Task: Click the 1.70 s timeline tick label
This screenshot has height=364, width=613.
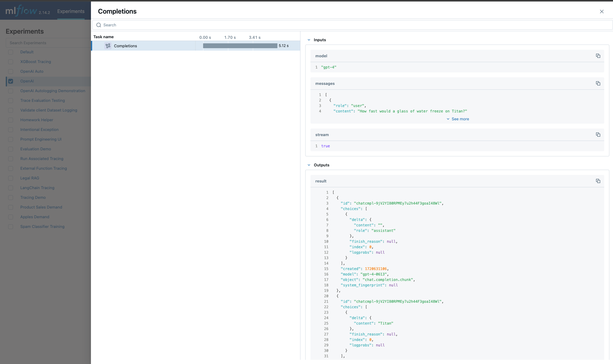Action: (230, 37)
